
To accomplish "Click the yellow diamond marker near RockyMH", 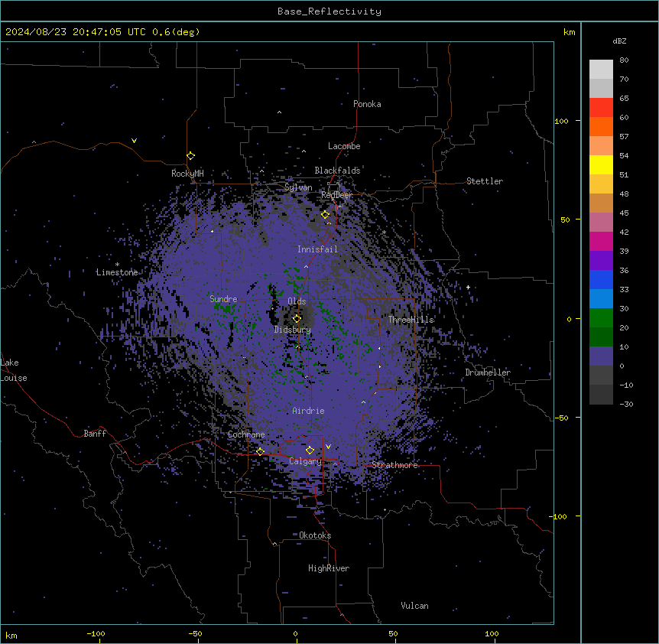I will pyautogui.click(x=191, y=156).
